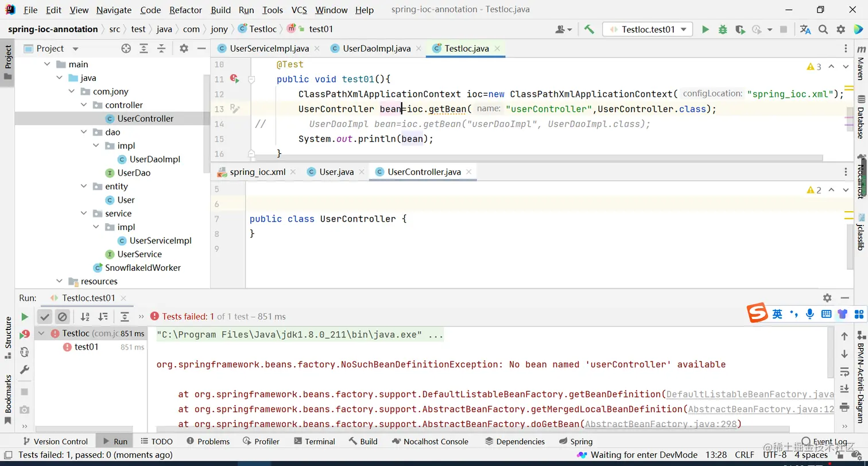Open the Testloc.test01 run configuration dropdown
Screen dimensions: 868x466
[x=648, y=29]
